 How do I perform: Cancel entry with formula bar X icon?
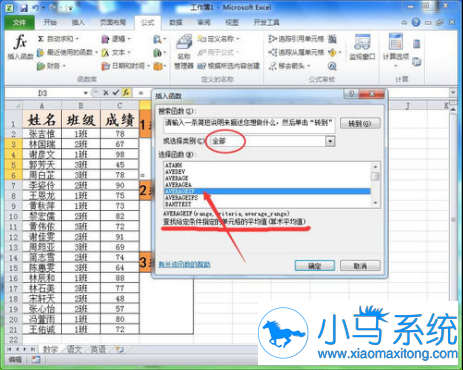[106, 93]
